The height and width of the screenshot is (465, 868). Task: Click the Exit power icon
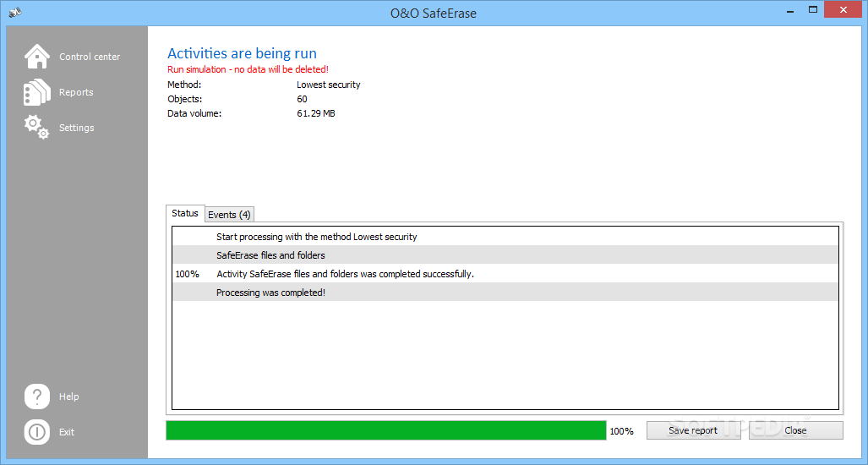[x=37, y=432]
